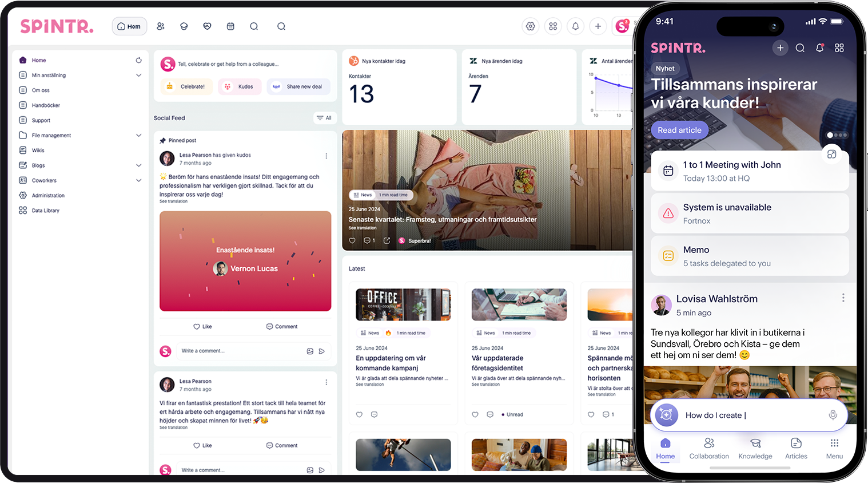Viewport: 868px width, 483px height.
Task: Open Handböcker in the left sidebar
Action: click(x=46, y=105)
